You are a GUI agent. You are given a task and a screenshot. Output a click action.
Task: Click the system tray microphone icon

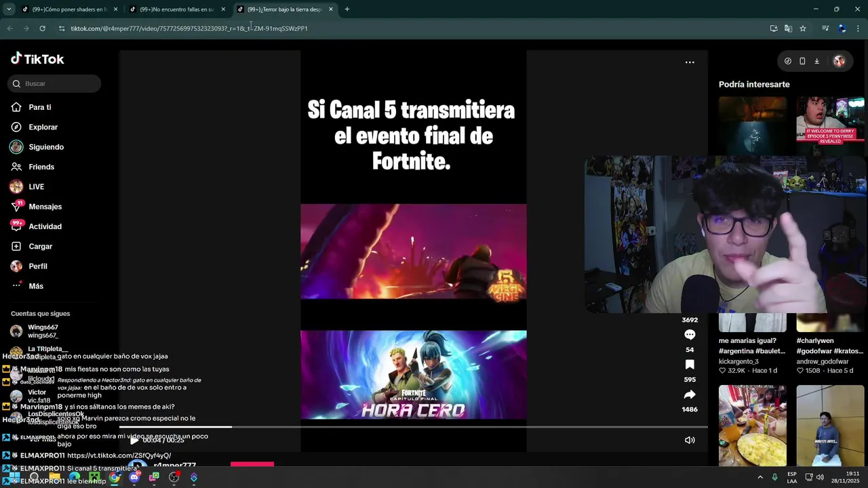coord(775,478)
